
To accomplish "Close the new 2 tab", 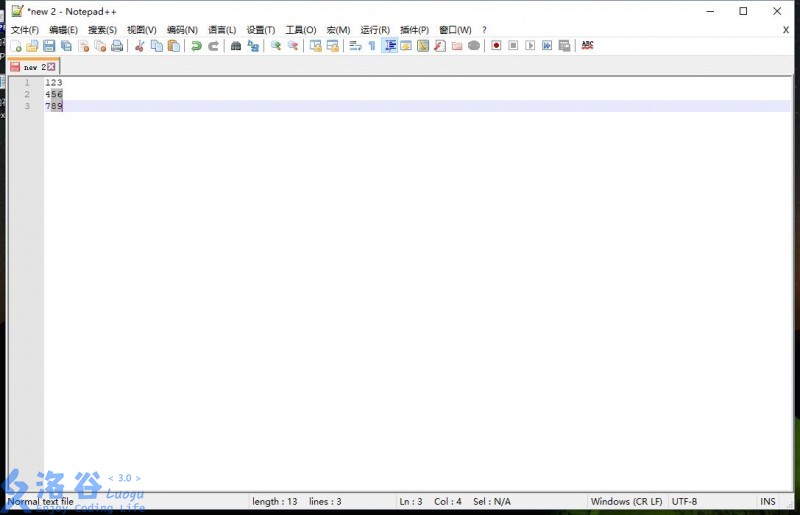I will pyautogui.click(x=51, y=67).
